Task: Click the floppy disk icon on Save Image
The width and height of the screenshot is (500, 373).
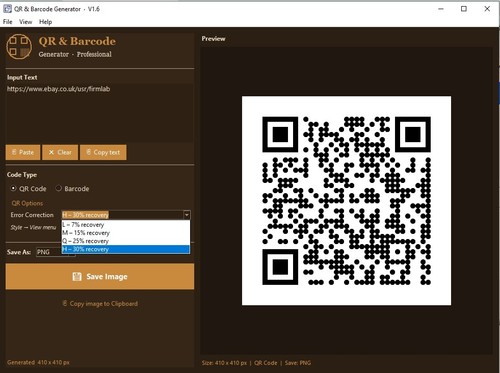Action: click(77, 276)
